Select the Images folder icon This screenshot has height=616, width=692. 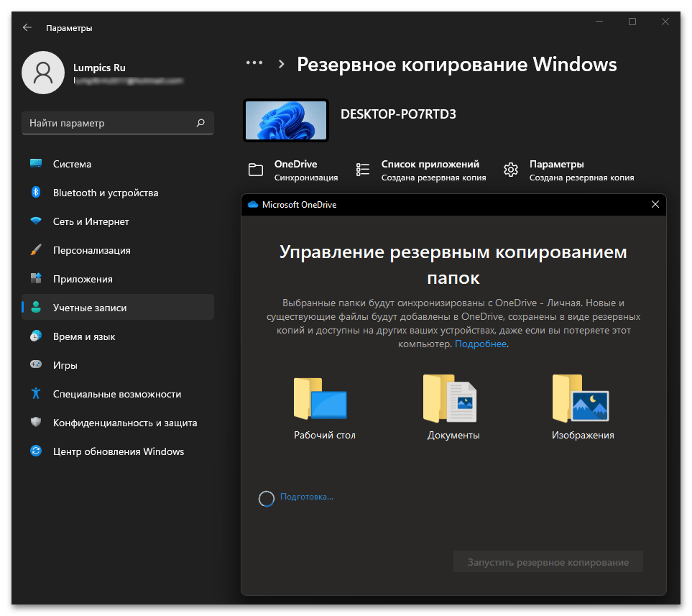580,397
